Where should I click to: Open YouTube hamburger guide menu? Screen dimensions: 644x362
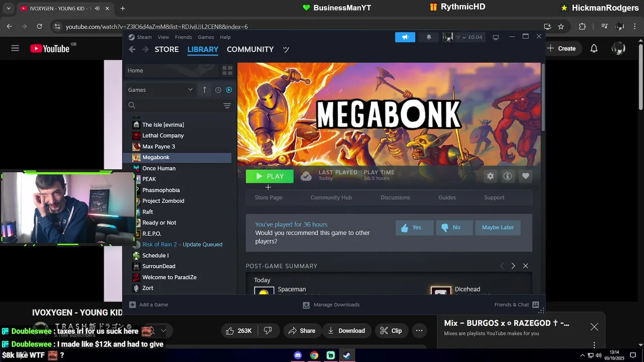coord(15,48)
